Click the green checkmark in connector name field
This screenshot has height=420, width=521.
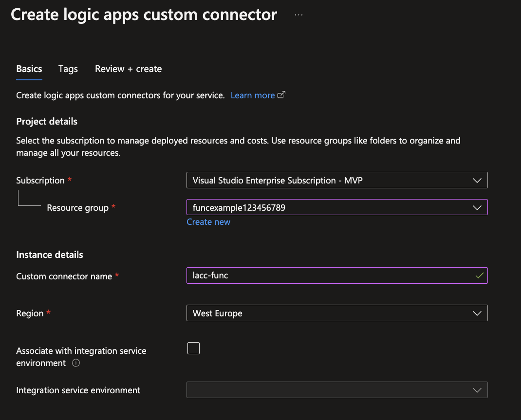[x=479, y=275]
